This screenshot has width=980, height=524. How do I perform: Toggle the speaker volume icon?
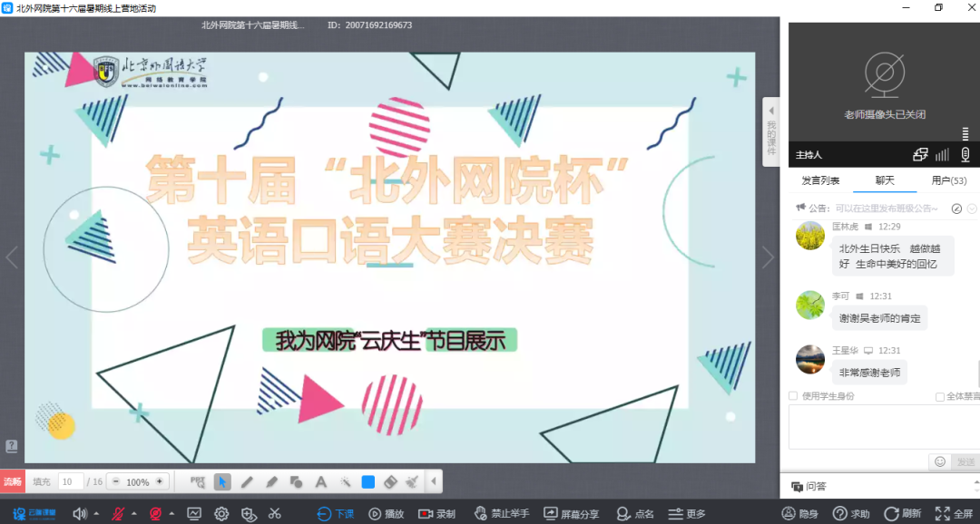79,513
